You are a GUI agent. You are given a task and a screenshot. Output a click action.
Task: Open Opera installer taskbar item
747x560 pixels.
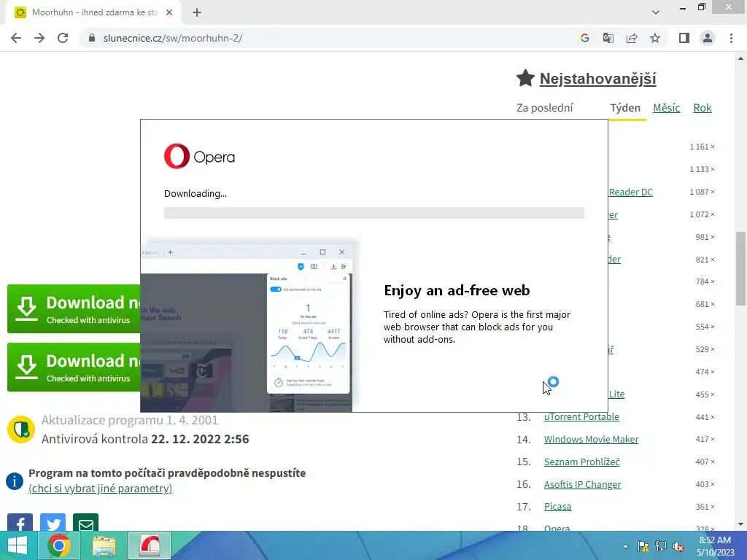(150, 545)
